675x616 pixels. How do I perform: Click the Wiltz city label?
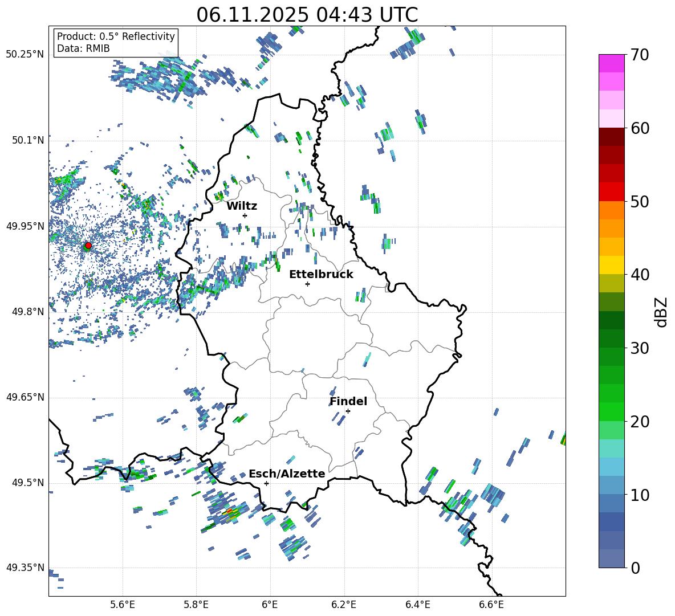click(242, 206)
